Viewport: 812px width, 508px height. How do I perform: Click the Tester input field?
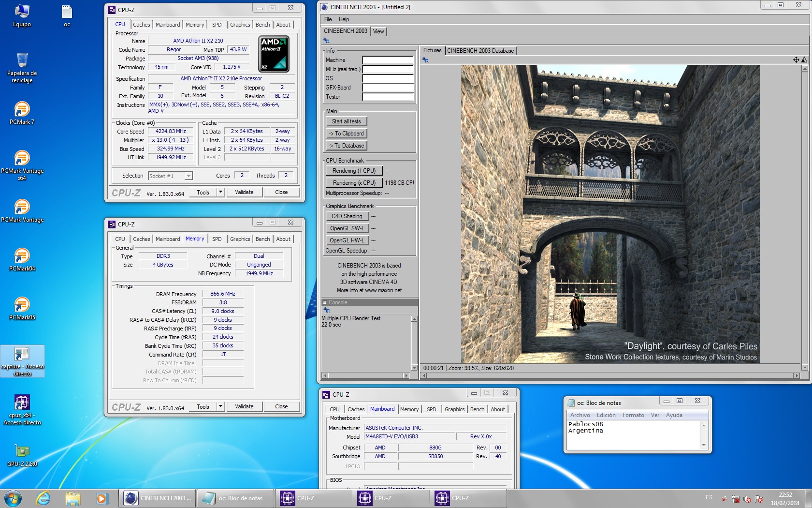[x=388, y=97]
